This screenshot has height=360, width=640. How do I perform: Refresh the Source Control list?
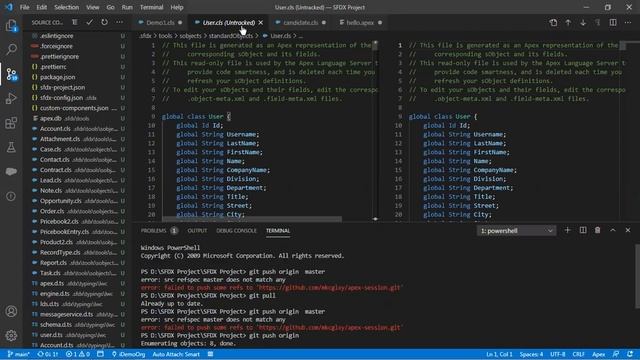point(104,22)
